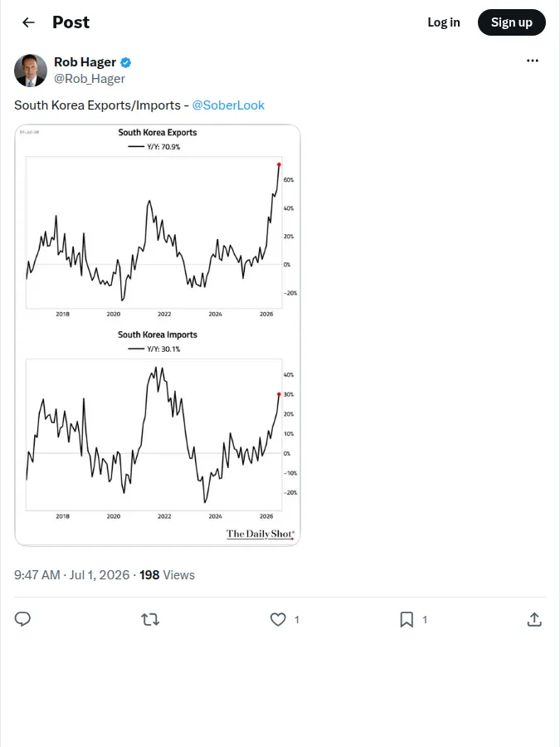560x747 pixels.
Task: Open the South Korea Exports chart image
Action: (x=158, y=222)
